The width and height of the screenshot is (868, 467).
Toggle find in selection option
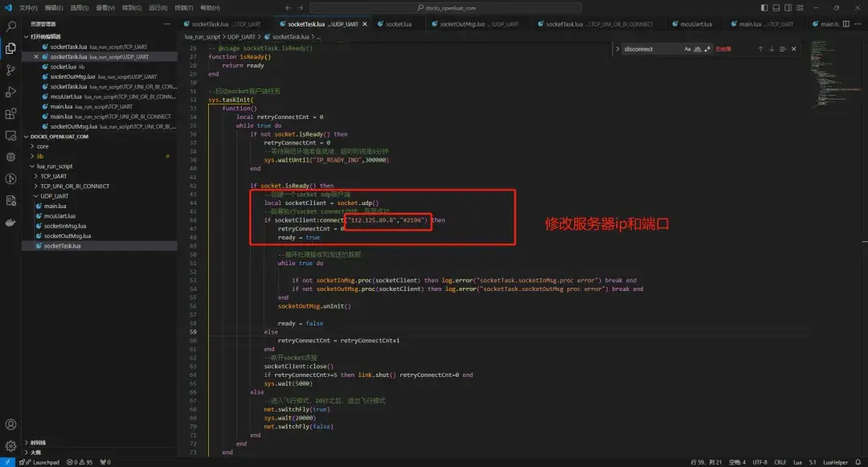(782, 49)
